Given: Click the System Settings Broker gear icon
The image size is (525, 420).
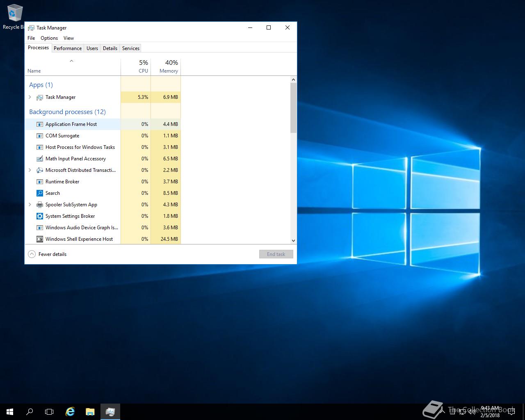Looking at the screenshot, I should [x=40, y=216].
